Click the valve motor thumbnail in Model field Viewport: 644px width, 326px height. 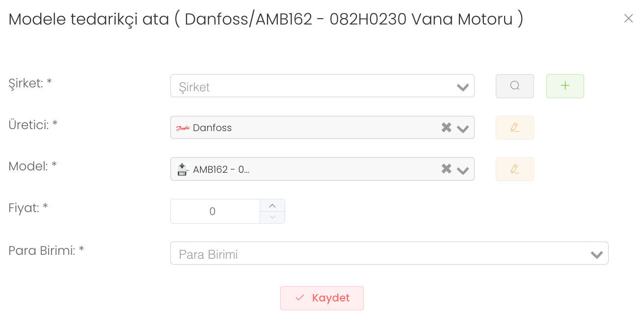(183, 169)
